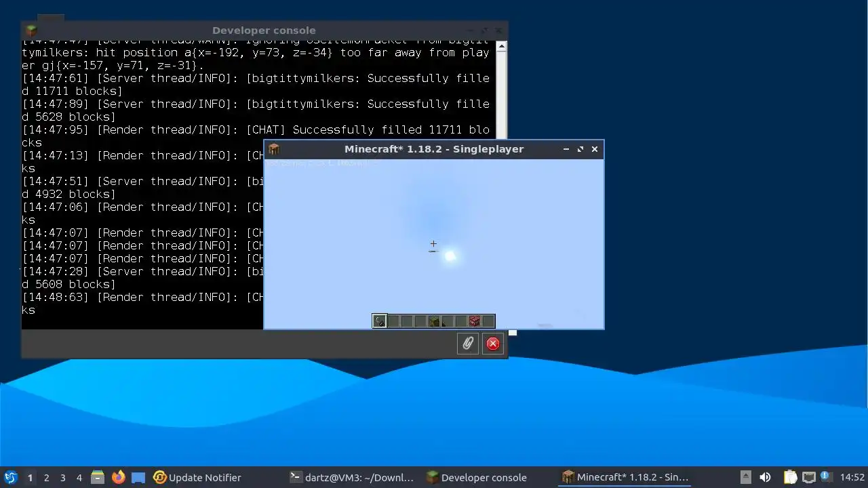This screenshot has height=488, width=868.
Task: Open the network status tray icon
Action: 809,477
